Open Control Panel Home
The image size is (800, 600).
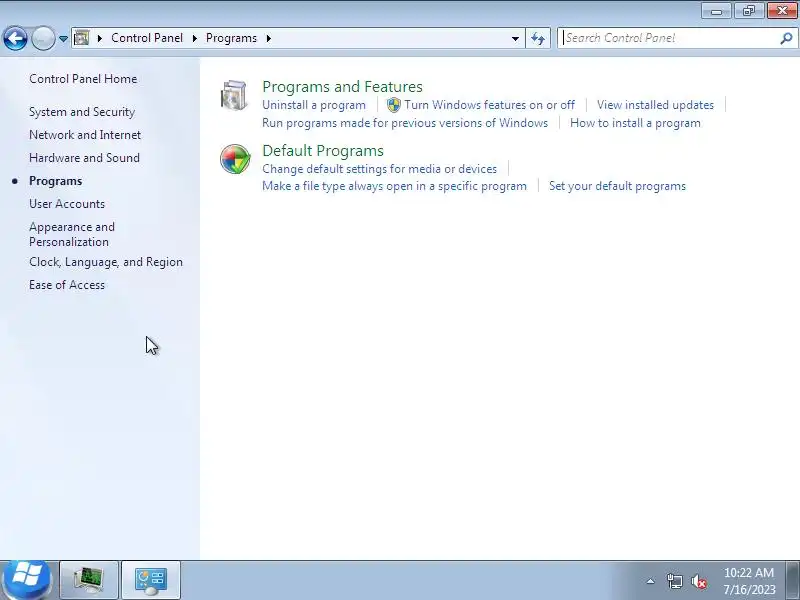coord(83,79)
